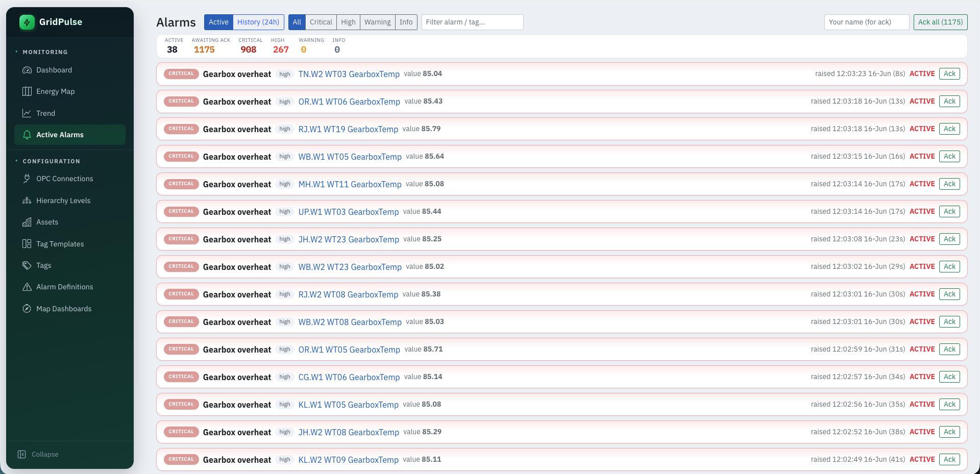Acknowledge the WB.W1 WT05 alarm

949,157
